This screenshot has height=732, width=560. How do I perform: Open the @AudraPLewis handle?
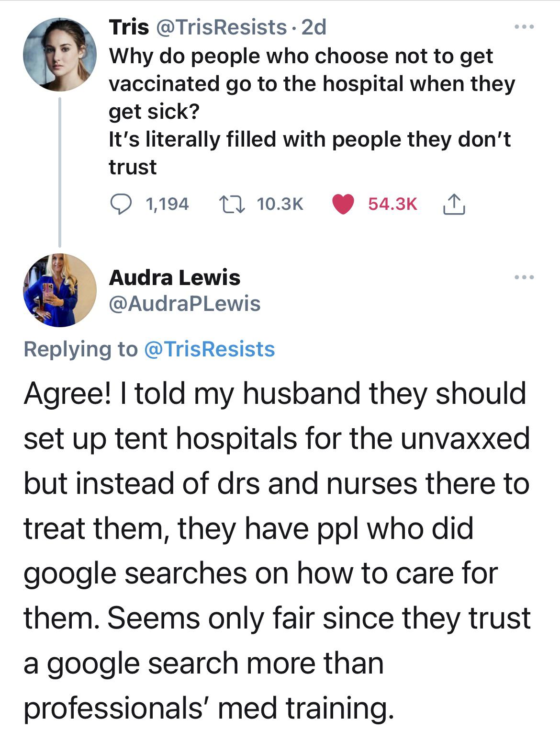[185, 303]
